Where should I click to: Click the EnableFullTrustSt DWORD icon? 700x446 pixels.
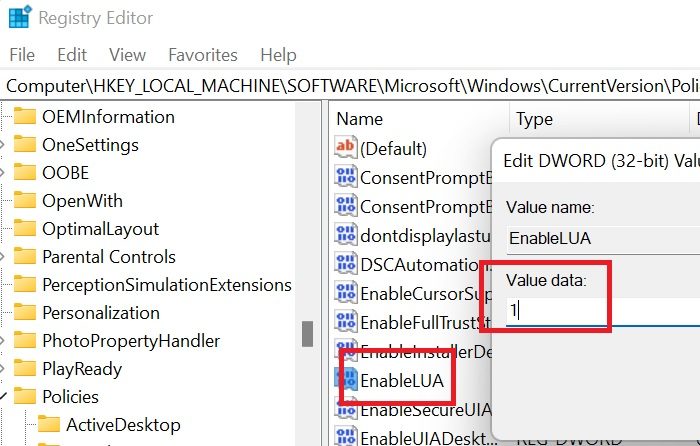(x=346, y=322)
